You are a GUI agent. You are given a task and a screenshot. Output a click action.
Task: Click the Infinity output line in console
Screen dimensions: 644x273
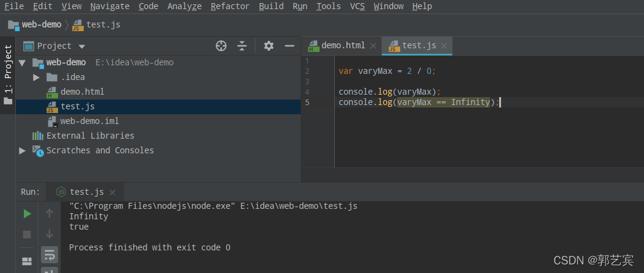[89, 216]
